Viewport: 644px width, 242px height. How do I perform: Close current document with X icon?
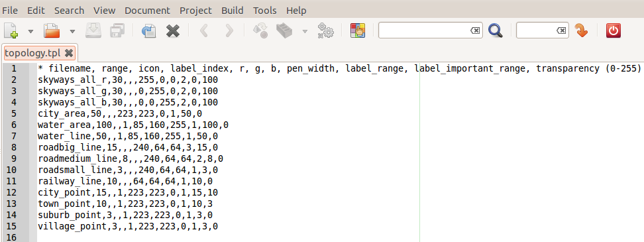(173, 30)
